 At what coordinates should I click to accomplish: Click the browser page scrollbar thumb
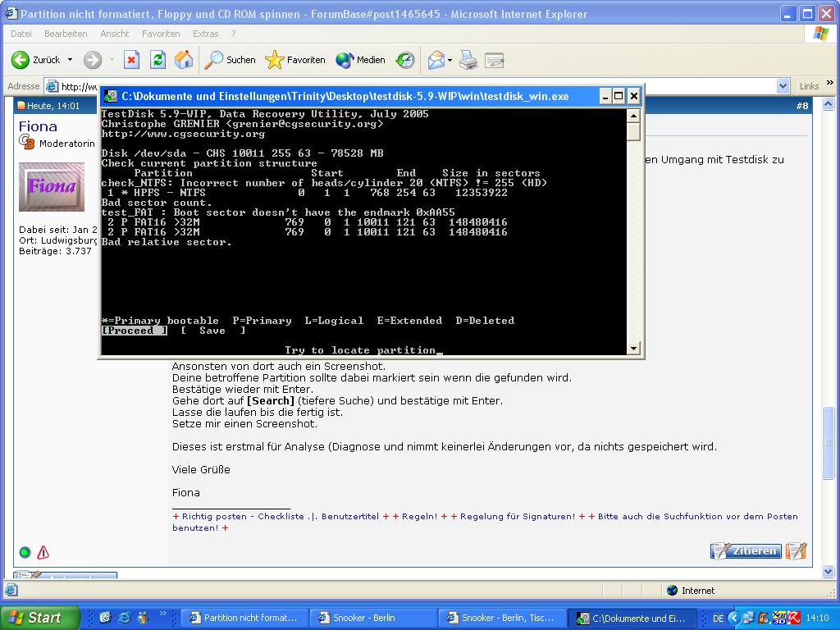point(829,443)
